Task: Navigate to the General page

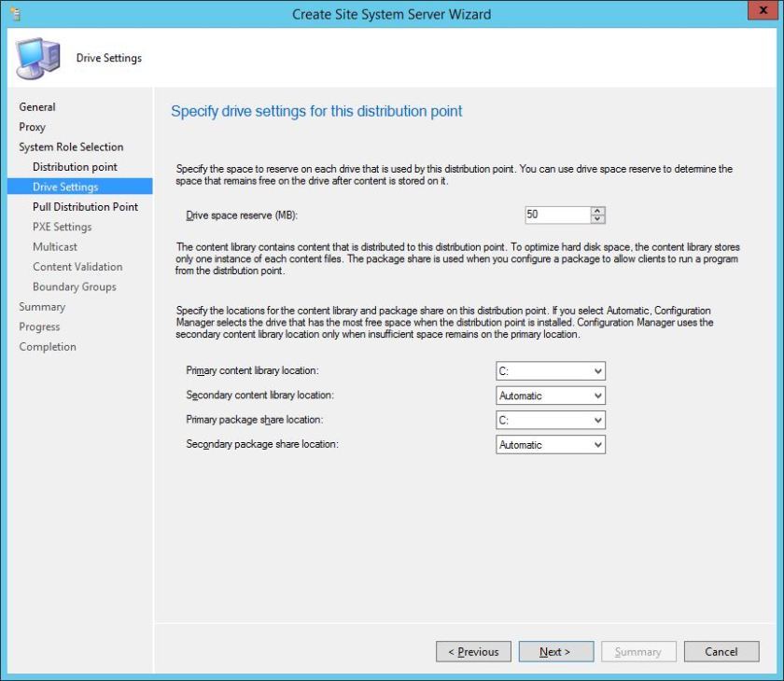Action: click(x=37, y=106)
